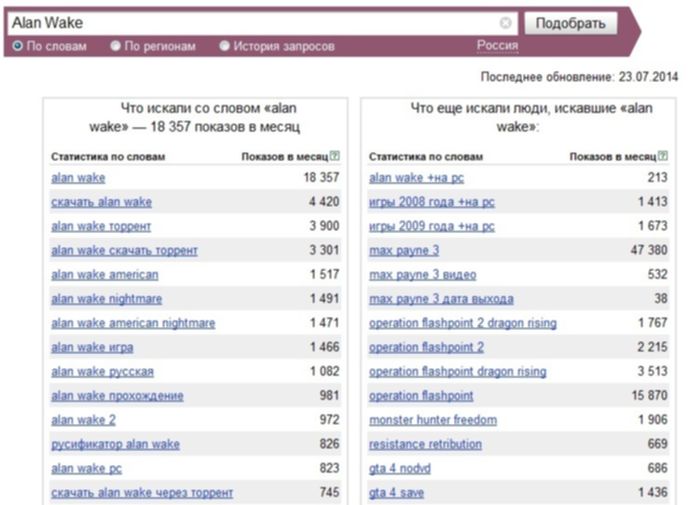Open the 'operation flashpoint' link
688x505 pixels.
coord(421,396)
